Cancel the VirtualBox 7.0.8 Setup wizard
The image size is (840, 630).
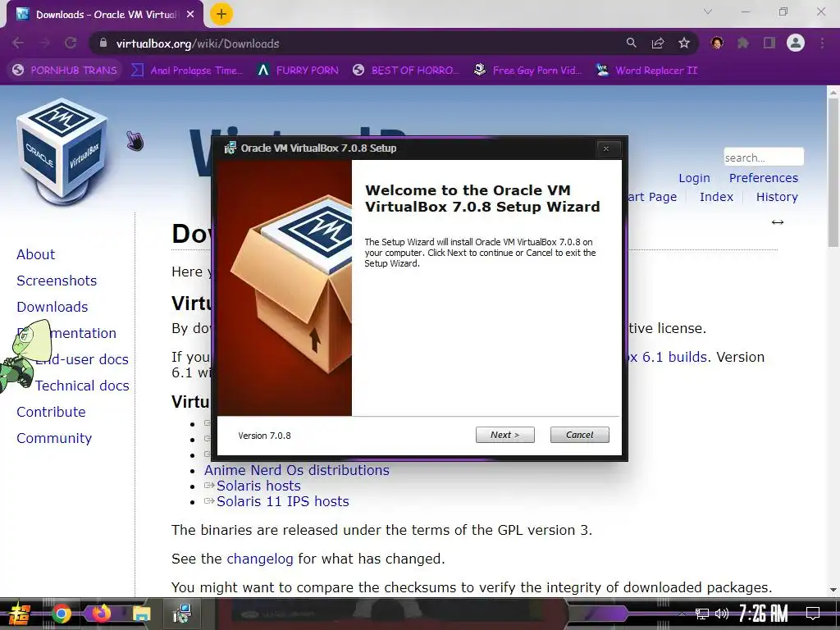click(x=580, y=435)
